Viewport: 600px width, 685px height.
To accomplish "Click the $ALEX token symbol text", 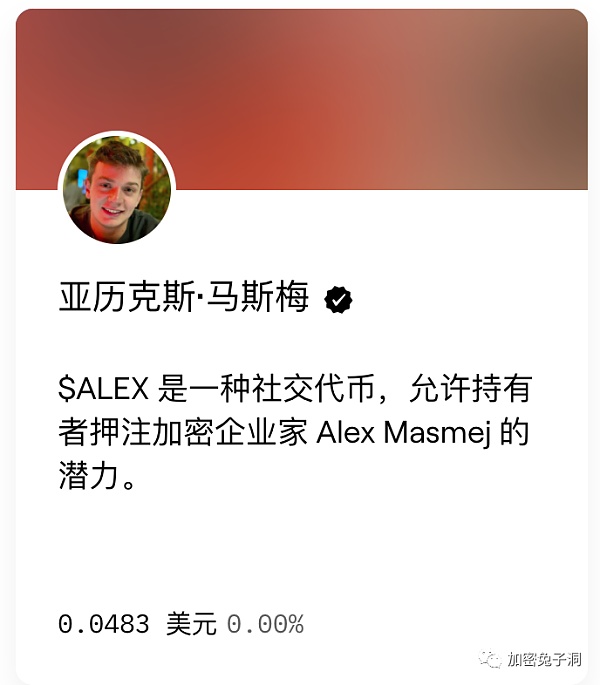I will (x=104, y=389).
